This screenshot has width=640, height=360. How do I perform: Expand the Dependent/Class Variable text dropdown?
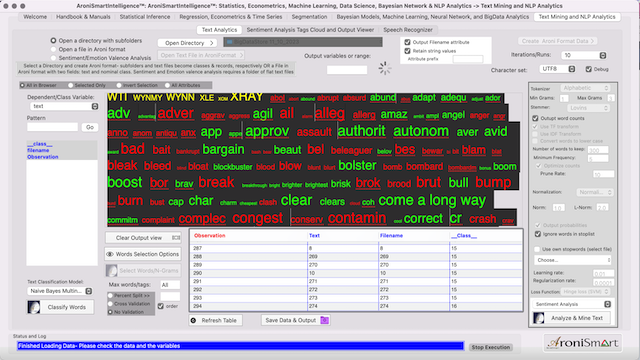pyautogui.click(x=64, y=106)
